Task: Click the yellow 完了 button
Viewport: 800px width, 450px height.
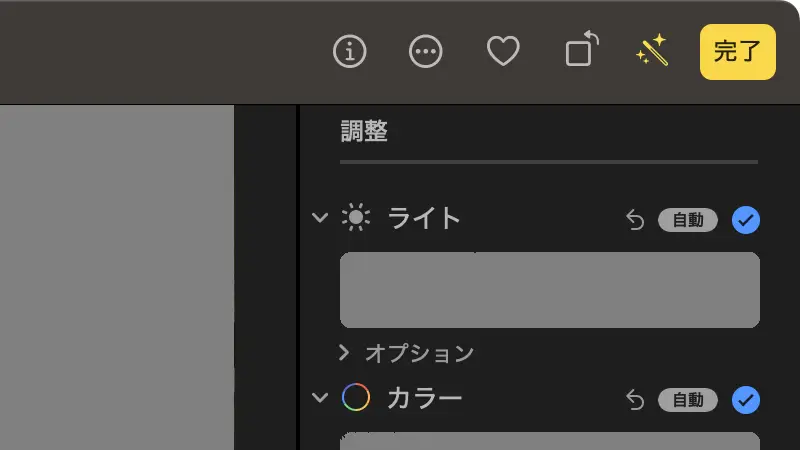Action: tap(738, 52)
